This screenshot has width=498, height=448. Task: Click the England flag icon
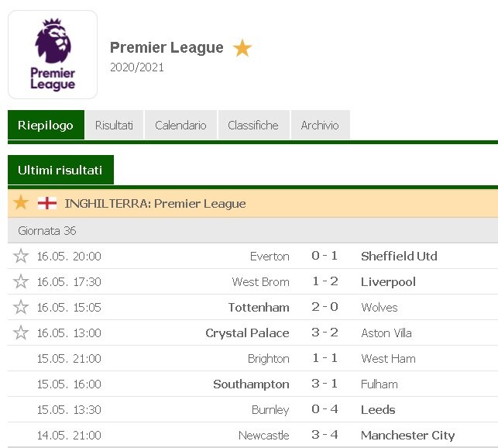47,203
